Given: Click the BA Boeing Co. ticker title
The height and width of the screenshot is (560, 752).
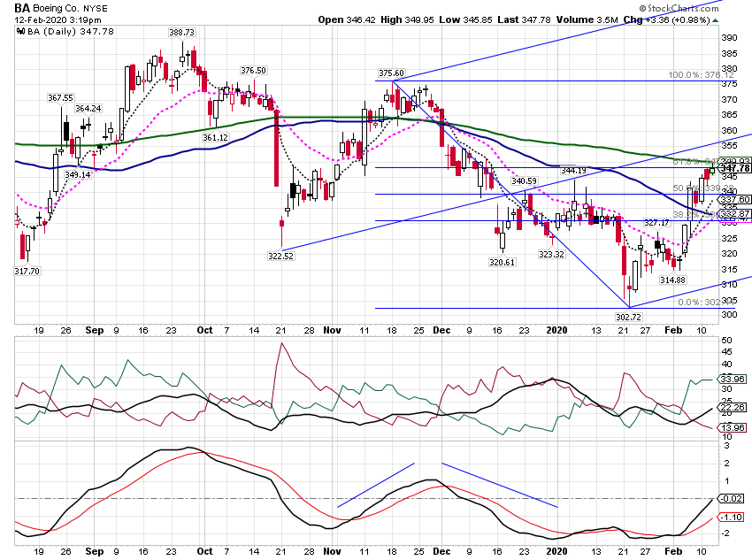Looking at the screenshot, I should (x=61, y=8).
